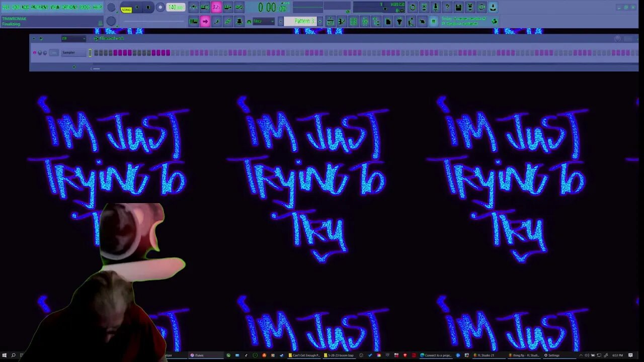
Task: Click the blank page project icon
Action: click(388, 21)
